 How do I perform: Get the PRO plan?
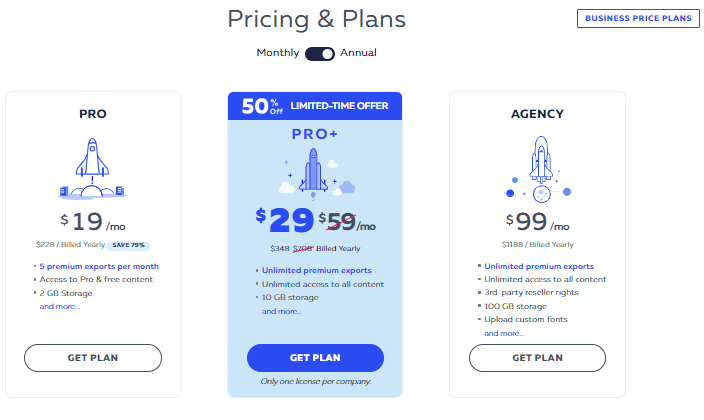tap(93, 358)
